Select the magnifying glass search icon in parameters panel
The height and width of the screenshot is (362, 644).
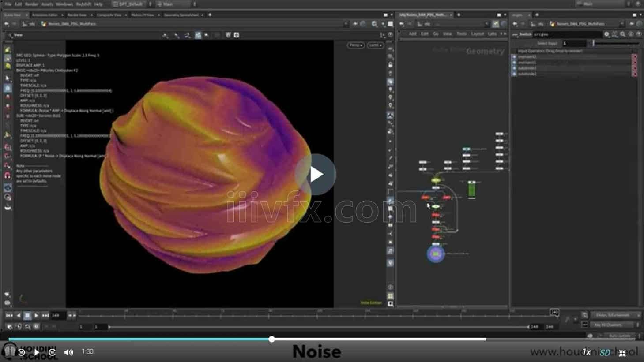(x=622, y=34)
